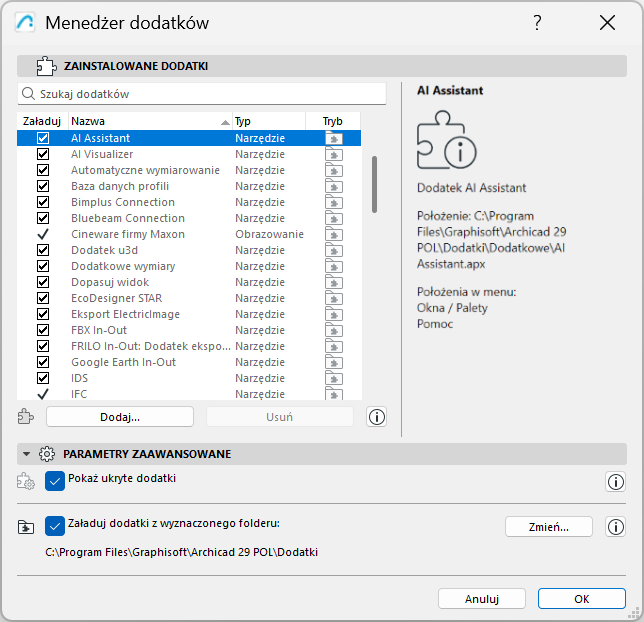The width and height of the screenshot is (644, 622).
Task: Select the Baza danych profili row
Action: click(189, 186)
